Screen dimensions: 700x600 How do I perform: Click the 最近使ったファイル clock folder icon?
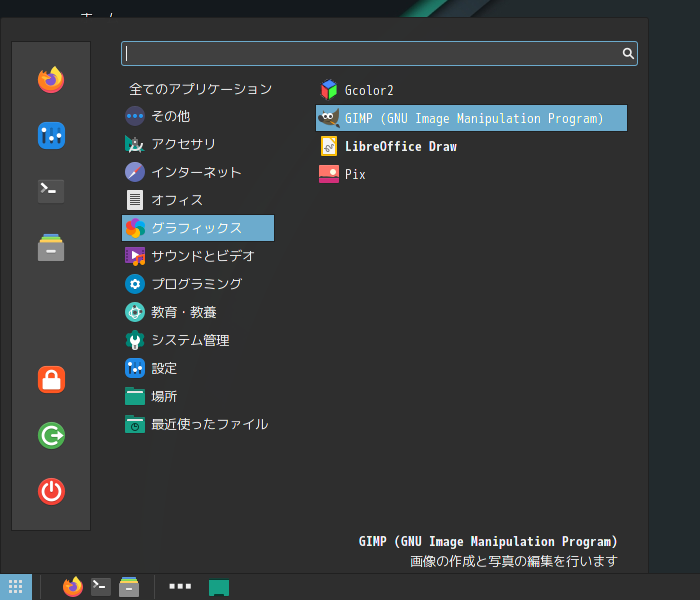pos(135,424)
